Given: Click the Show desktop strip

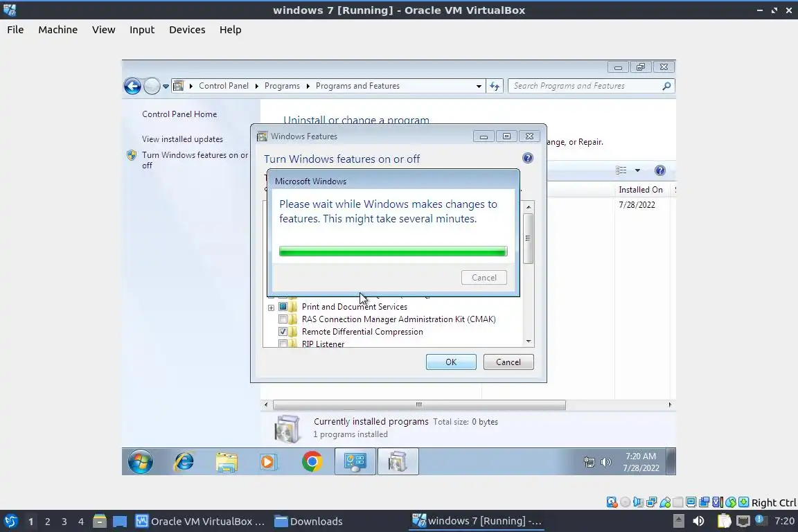Looking at the screenshot, I should click(671, 462).
